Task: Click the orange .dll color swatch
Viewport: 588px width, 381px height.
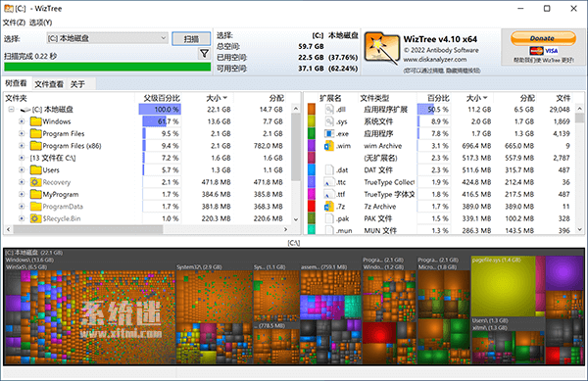Action: point(312,109)
